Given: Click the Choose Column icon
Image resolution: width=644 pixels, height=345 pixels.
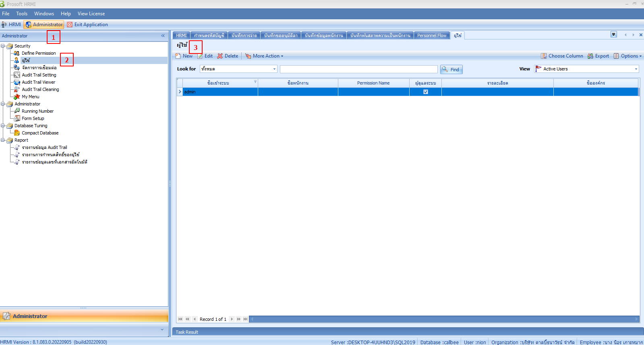Looking at the screenshot, I should pyautogui.click(x=544, y=56).
